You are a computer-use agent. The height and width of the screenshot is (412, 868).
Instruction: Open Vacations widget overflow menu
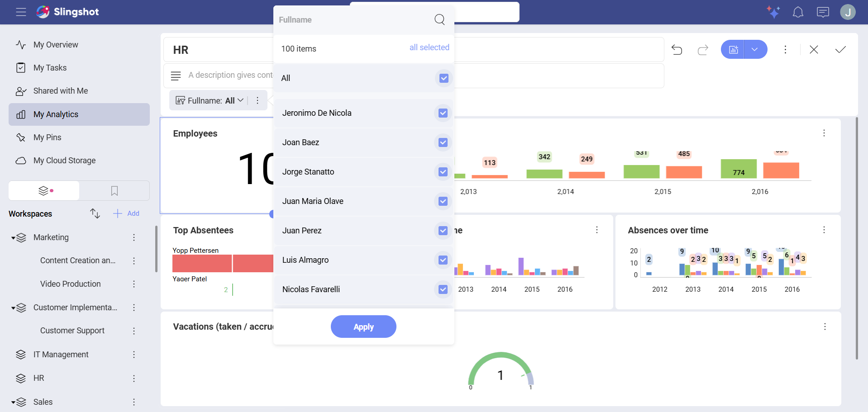825,327
